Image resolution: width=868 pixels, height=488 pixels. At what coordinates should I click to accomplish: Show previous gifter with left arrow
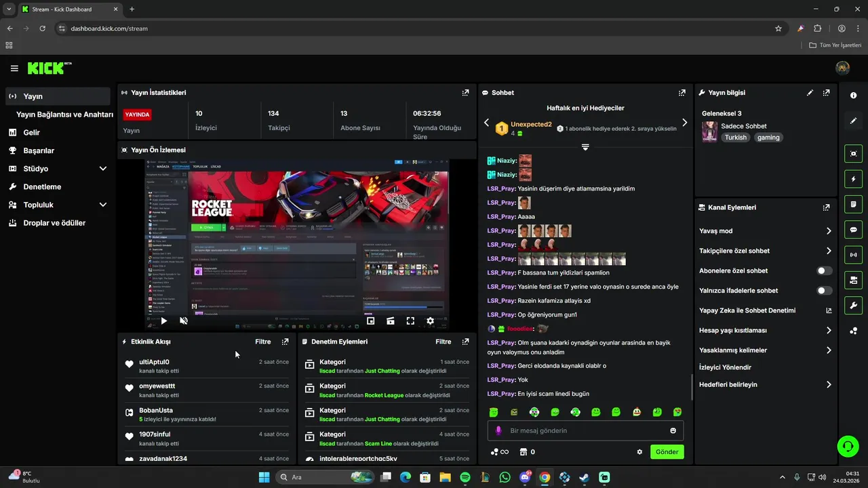tap(486, 123)
